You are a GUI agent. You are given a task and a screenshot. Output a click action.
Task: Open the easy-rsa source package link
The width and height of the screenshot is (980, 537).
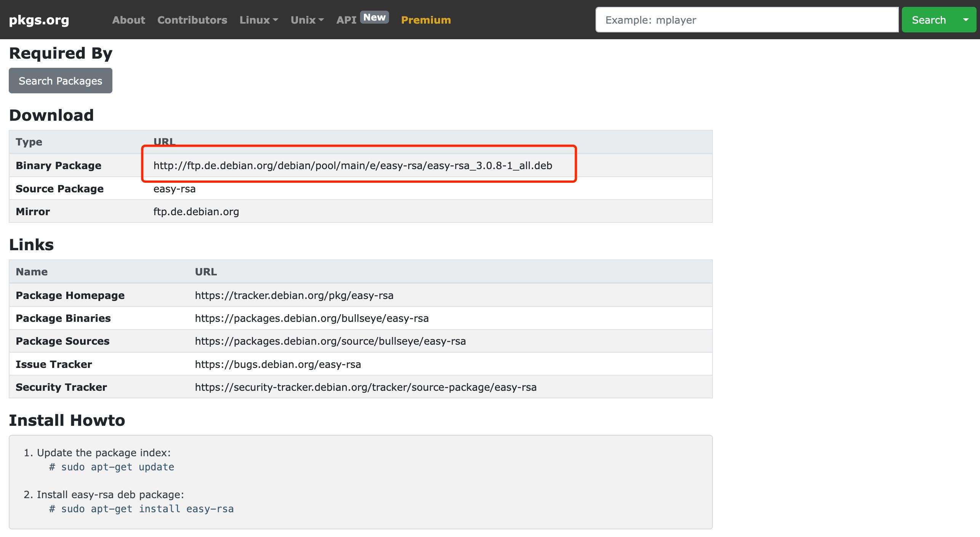(175, 189)
